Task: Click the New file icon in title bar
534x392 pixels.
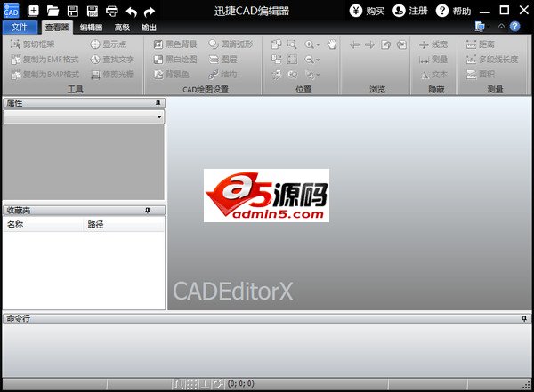Action: (33, 11)
